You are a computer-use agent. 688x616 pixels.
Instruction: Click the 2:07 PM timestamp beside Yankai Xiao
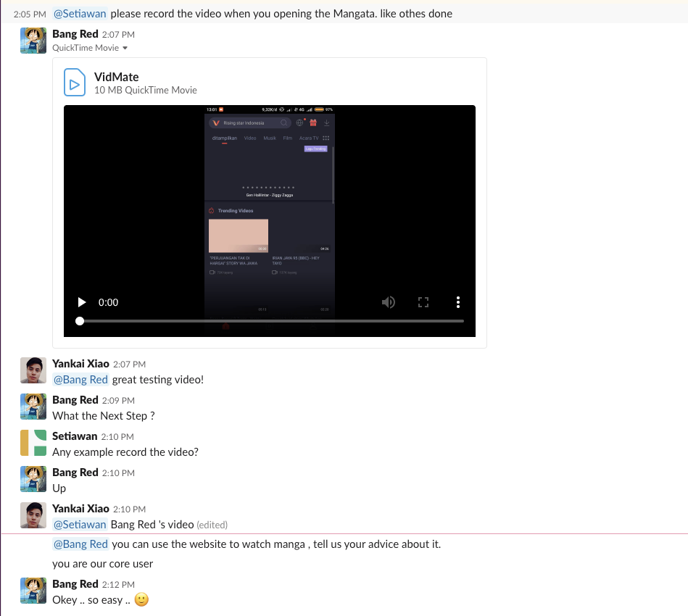coord(130,365)
